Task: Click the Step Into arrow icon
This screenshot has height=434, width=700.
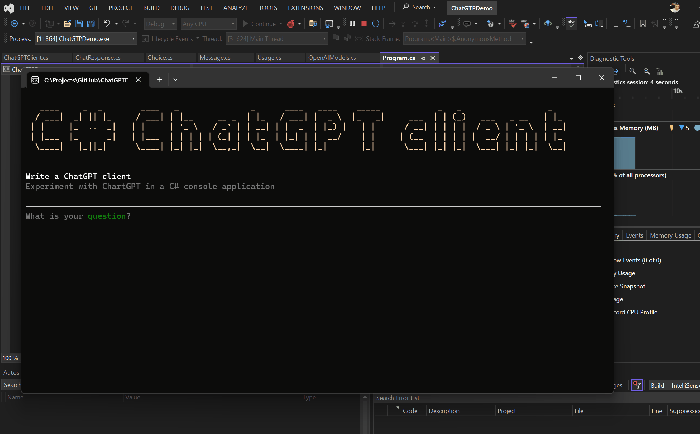Action: 403,24
